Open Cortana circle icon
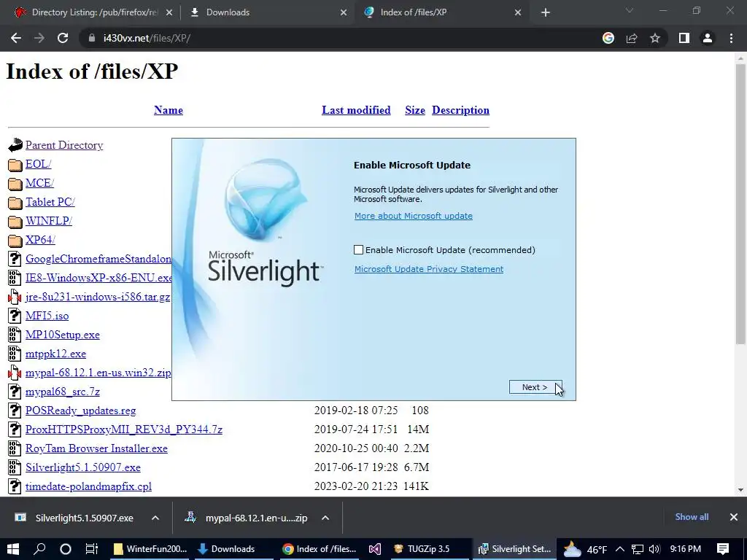This screenshot has width=747, height=560. click(66, 549)
